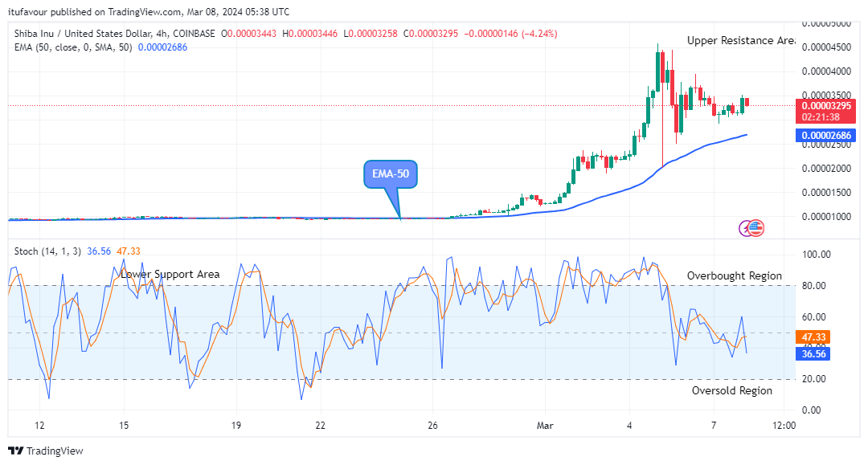Click the date label 15 on time axis

click(124, 426)
